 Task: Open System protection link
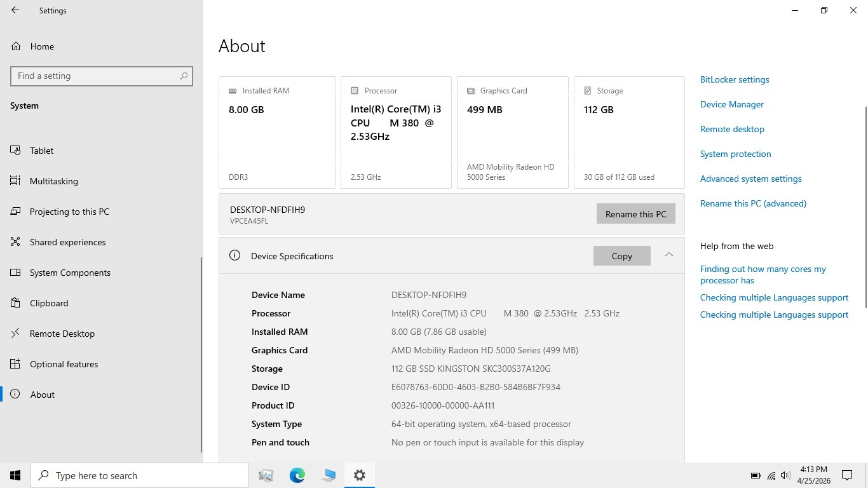(735, 154)
